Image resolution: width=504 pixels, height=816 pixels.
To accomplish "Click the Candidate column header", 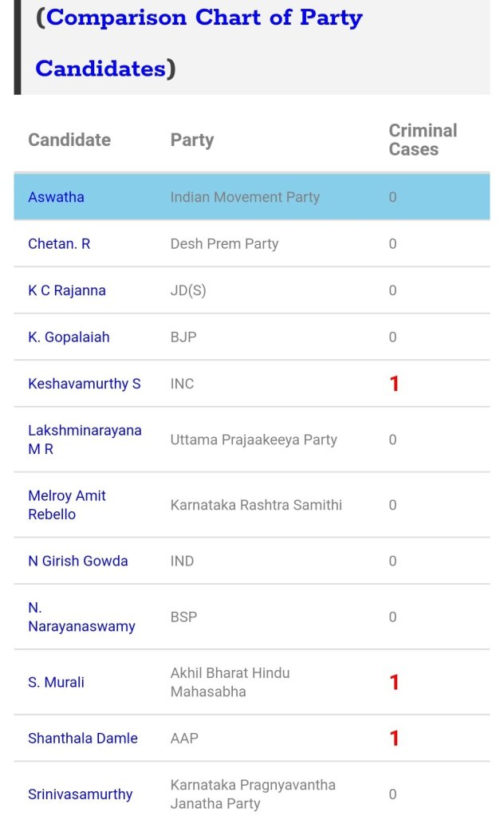I will click(69, 140).
